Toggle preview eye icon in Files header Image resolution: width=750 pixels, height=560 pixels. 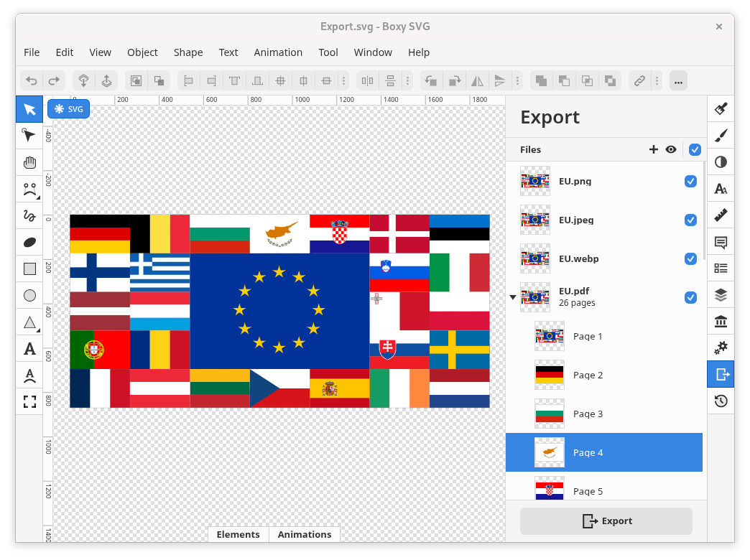[x=671, y=149]
